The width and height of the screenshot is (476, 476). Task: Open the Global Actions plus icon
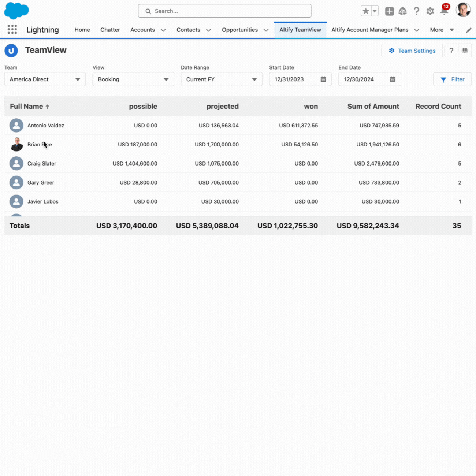[x=390, y=11]
